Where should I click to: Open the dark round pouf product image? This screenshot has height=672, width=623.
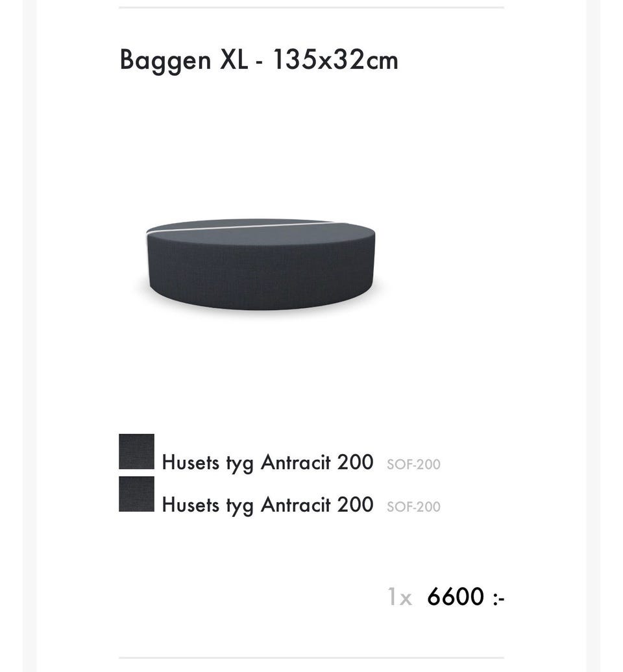point(261,265)
